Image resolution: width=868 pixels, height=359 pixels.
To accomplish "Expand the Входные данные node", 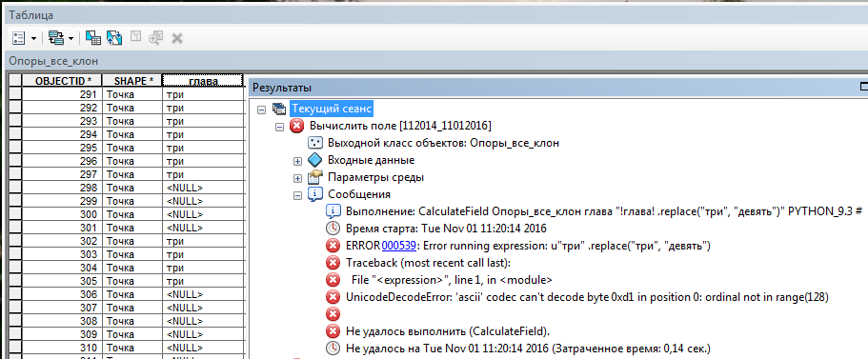I will [x=297, y=161].
